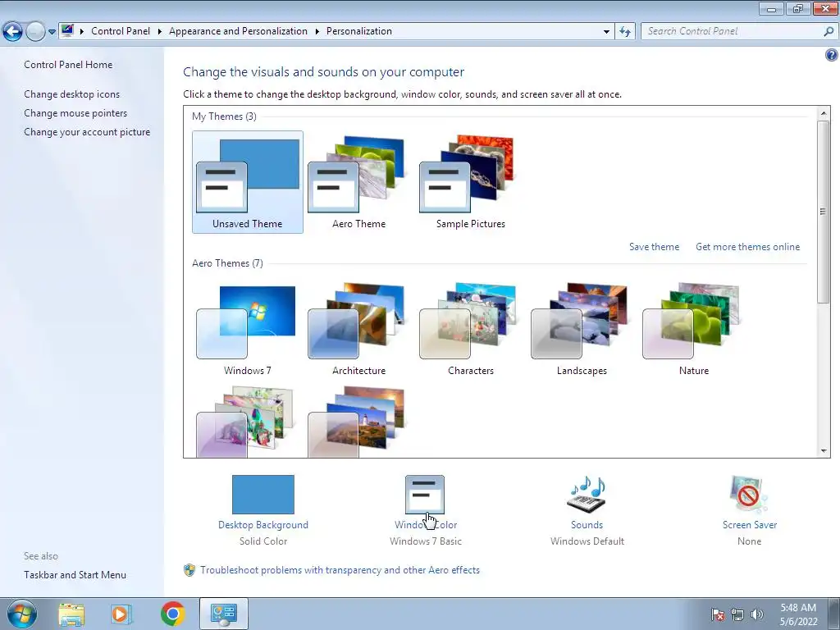The height and width of the screenshot is (630, 840).
Task: Click the Screen Saver label link
Action: coord(750,525)
